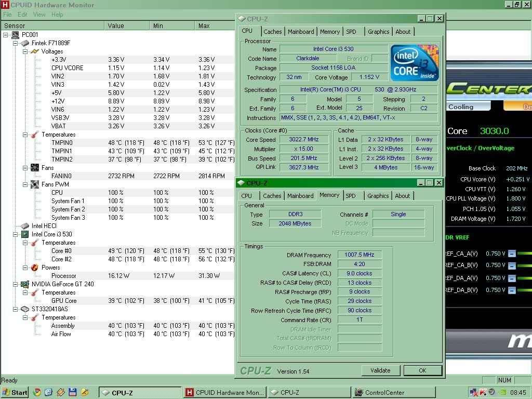Select the Cooling tab in Control Center
The width and height of the screenshot is (532, 399).
point(469,107)
